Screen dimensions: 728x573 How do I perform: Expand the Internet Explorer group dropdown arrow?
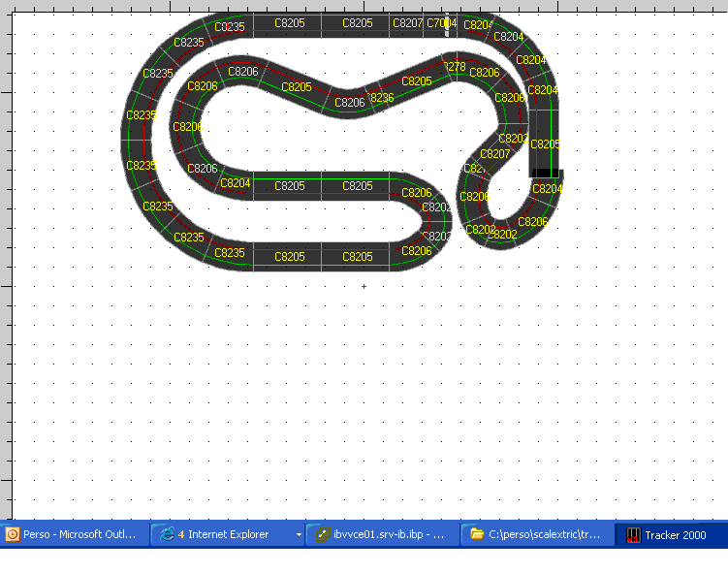point(299,534)
